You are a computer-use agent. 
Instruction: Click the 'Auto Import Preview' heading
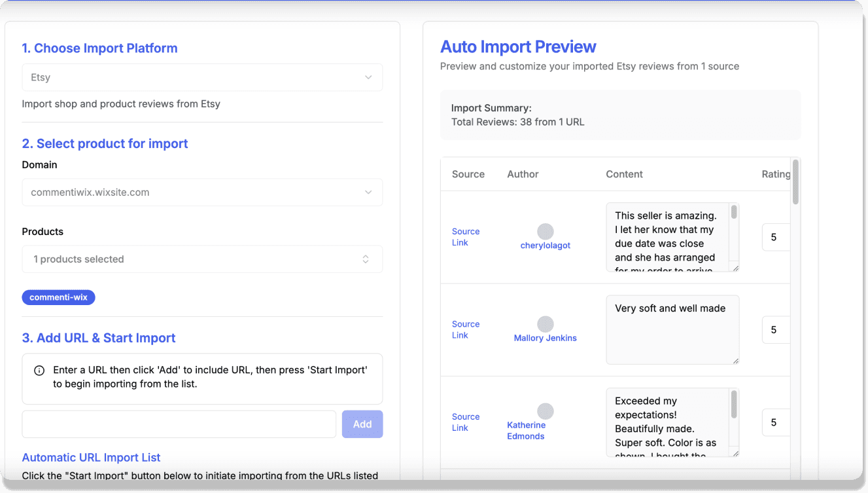518,46
